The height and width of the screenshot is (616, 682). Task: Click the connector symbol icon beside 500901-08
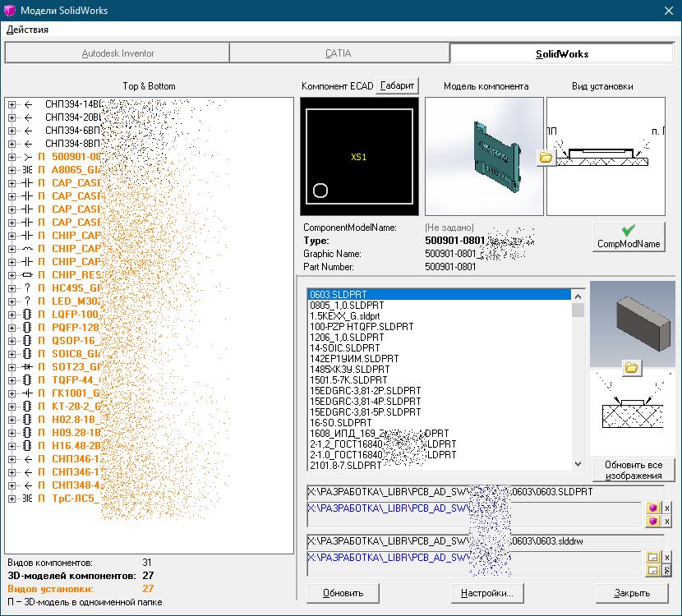tap(28, 157)
